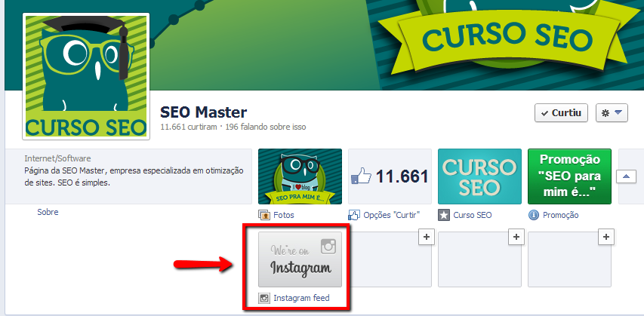Click the star icon next to Curso SEO

(444, 215)
